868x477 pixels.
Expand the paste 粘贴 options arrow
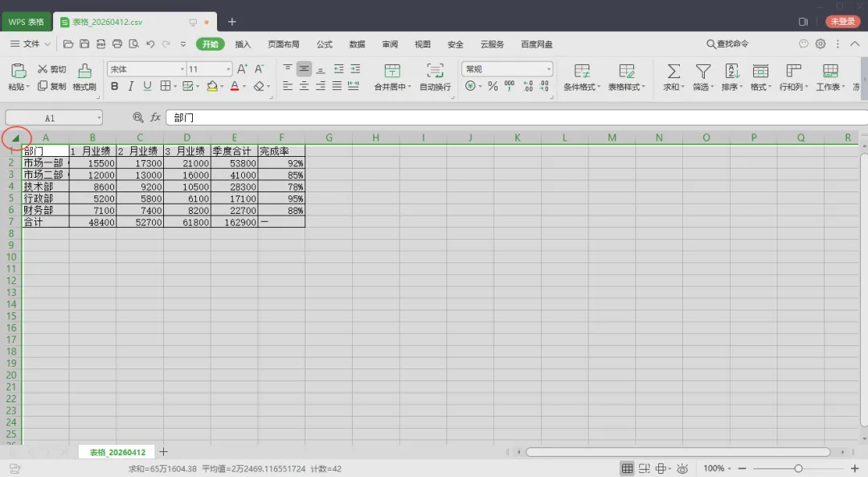(27, 87)
